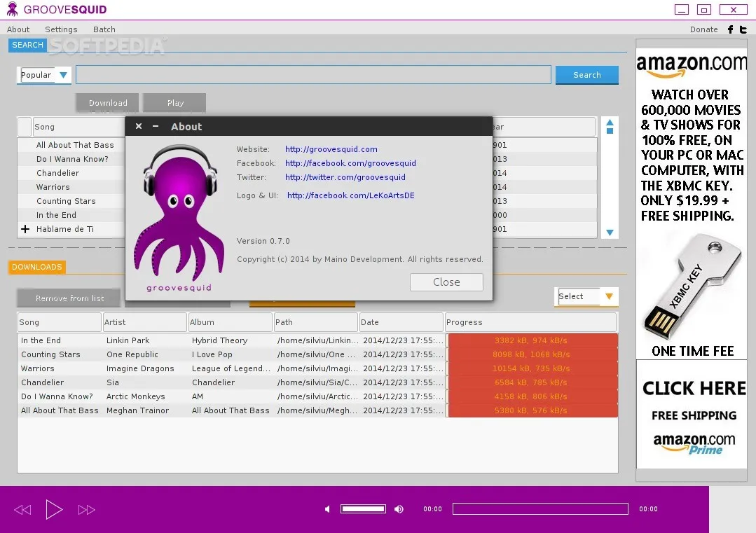Open the Twitter icon near Donate
Image resolution: width=756 pixels, height=533 pixels.
(743, 29)
